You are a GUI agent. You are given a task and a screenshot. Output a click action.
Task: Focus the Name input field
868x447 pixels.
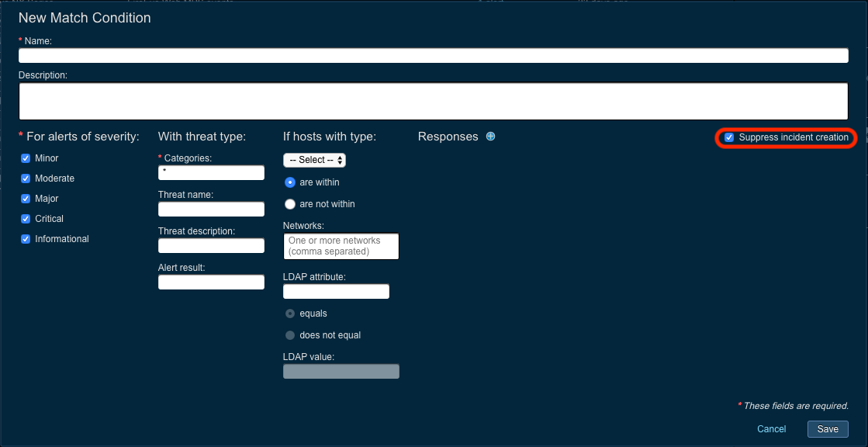433,56
